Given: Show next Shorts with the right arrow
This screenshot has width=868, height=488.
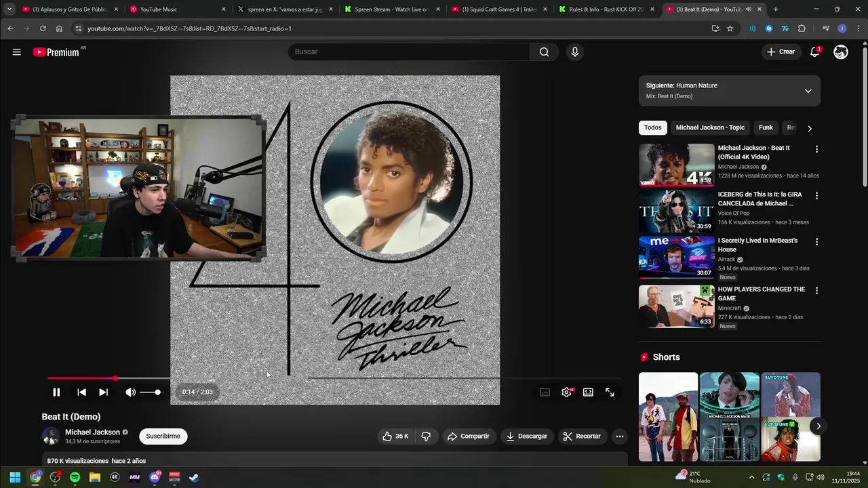Looking at the screenshot, I should tap(818, 426).
